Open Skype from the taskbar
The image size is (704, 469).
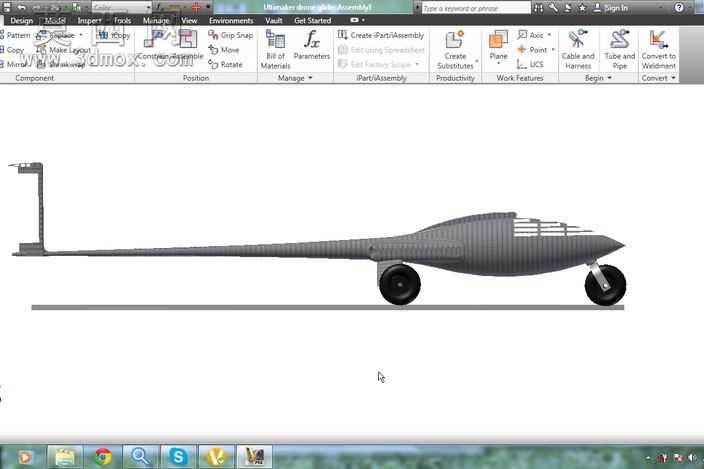178,457
